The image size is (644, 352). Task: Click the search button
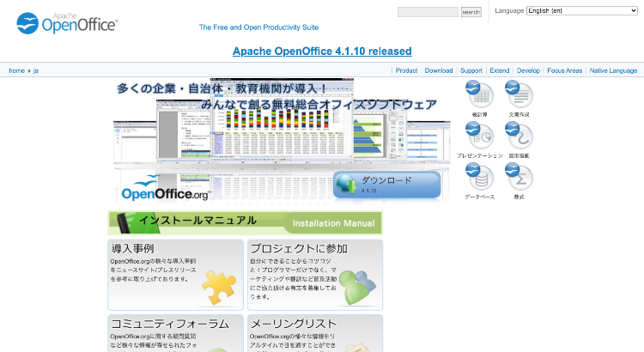pos(471,12)
